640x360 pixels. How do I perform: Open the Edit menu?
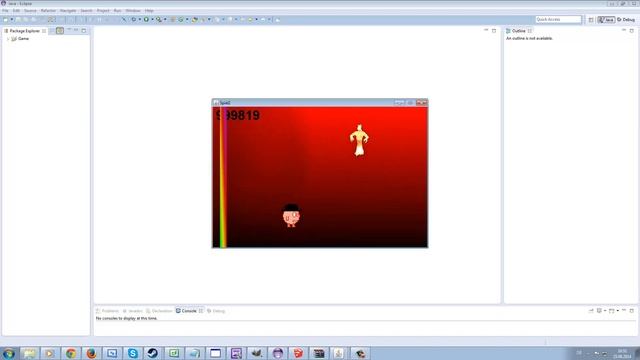(x=16, y=11)
